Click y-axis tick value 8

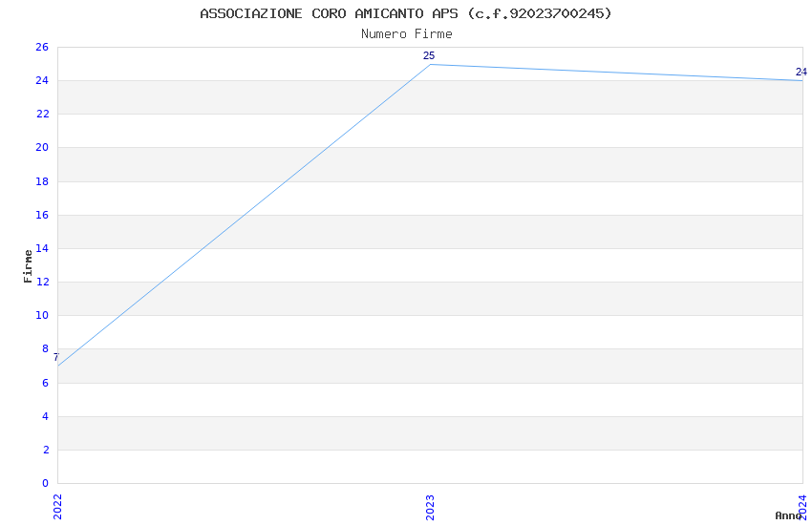45,348
